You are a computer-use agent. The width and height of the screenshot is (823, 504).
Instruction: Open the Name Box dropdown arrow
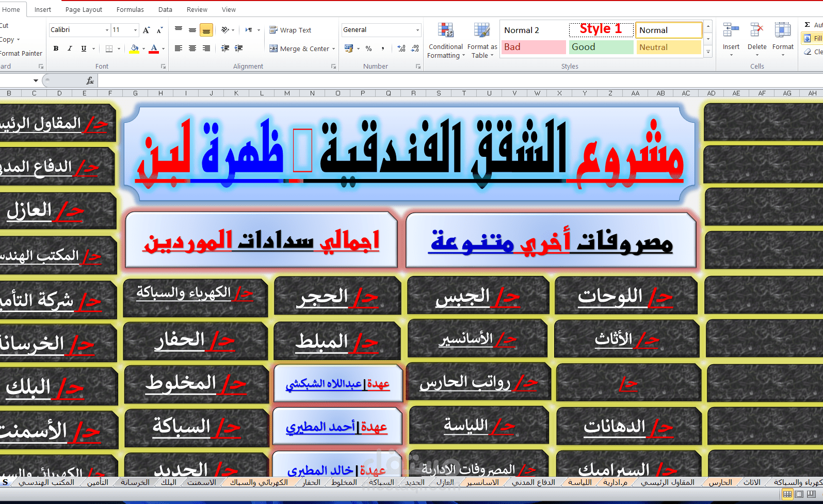(36, 80)
